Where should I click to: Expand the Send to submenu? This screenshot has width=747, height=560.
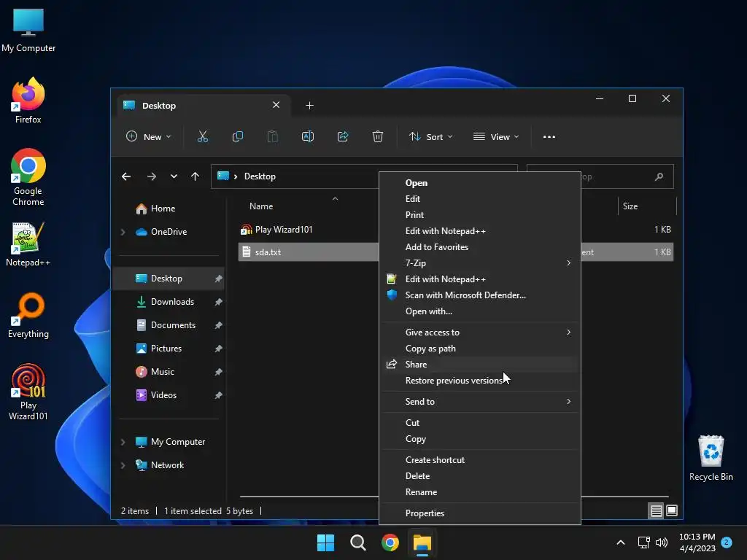480,402
